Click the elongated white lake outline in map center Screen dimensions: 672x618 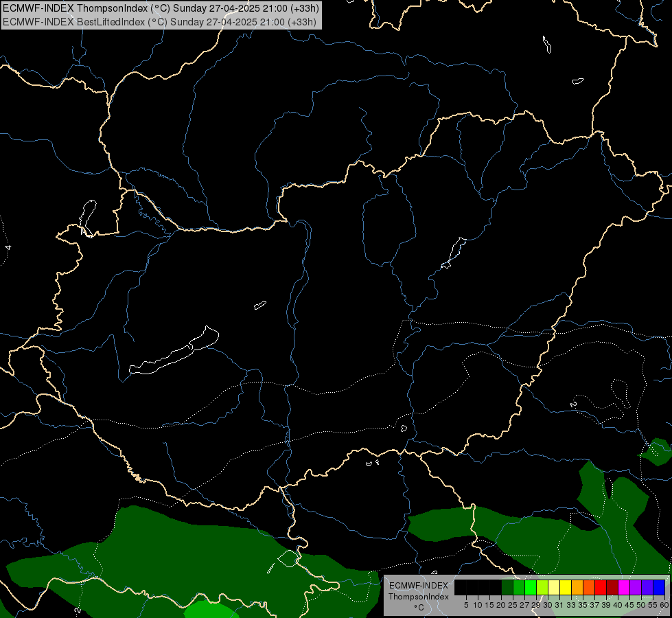pyautogui.click(x=174, y=351)
